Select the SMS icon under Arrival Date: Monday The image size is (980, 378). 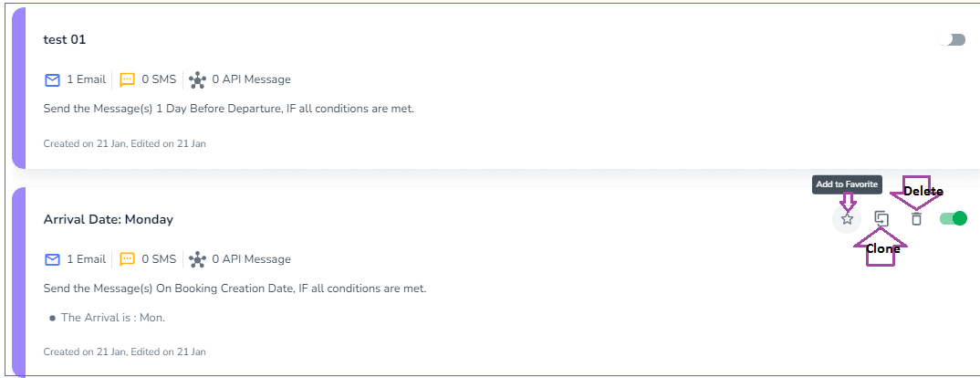(128, 259)
